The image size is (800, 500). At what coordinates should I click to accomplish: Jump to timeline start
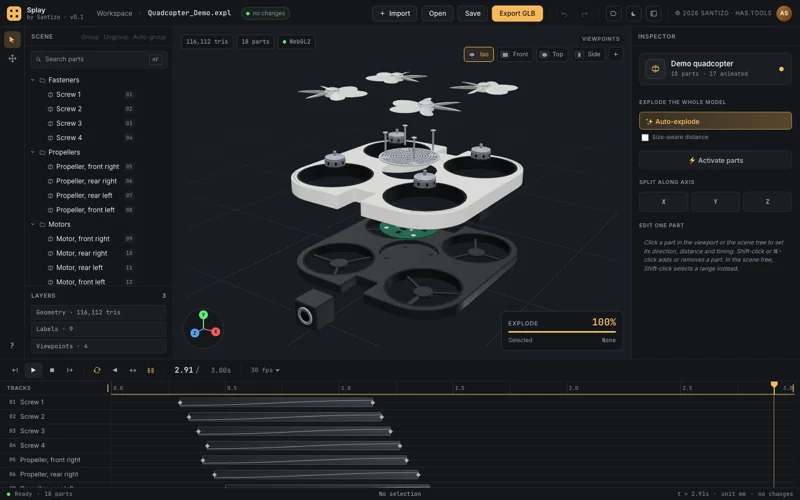click(x=15, y=370)
